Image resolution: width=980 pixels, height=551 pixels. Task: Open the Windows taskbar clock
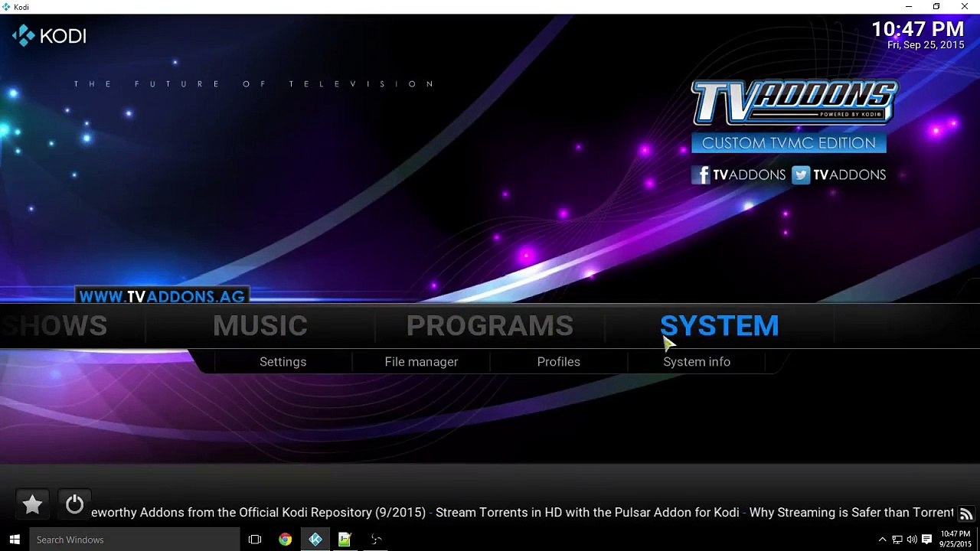tap(955, 540)
